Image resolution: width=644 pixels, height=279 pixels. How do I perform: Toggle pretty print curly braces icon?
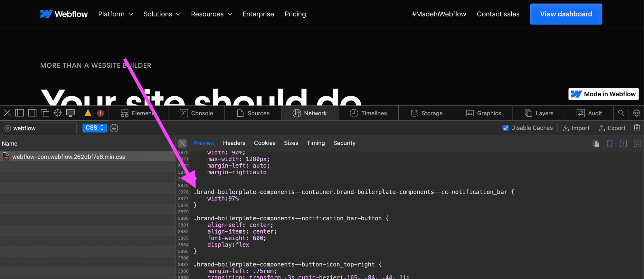point(610,143)
